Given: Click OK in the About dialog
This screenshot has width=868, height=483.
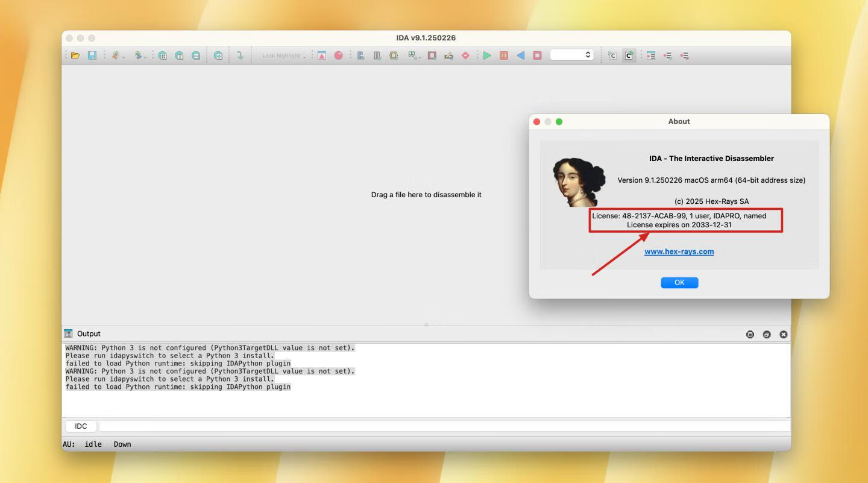Looking at the screenshot, I should pos(679,282).
